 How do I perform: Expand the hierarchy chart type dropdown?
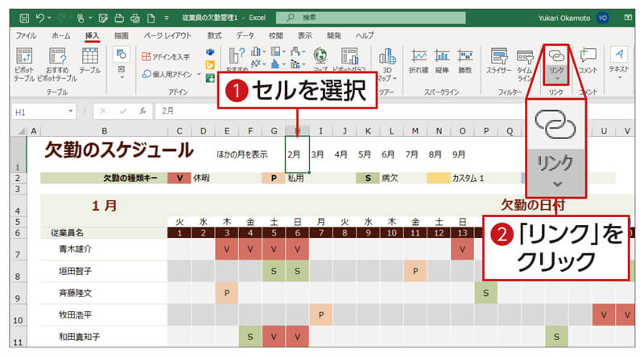point(284,51)
